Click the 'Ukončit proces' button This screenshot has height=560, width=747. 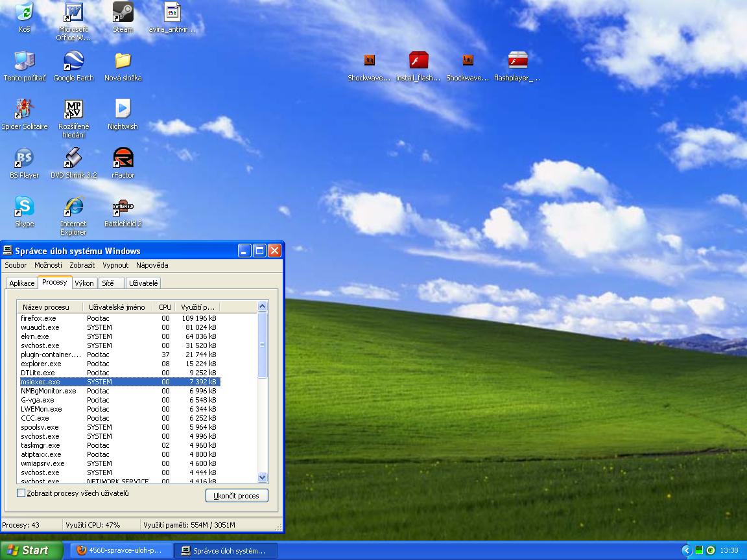pos(237,496)
